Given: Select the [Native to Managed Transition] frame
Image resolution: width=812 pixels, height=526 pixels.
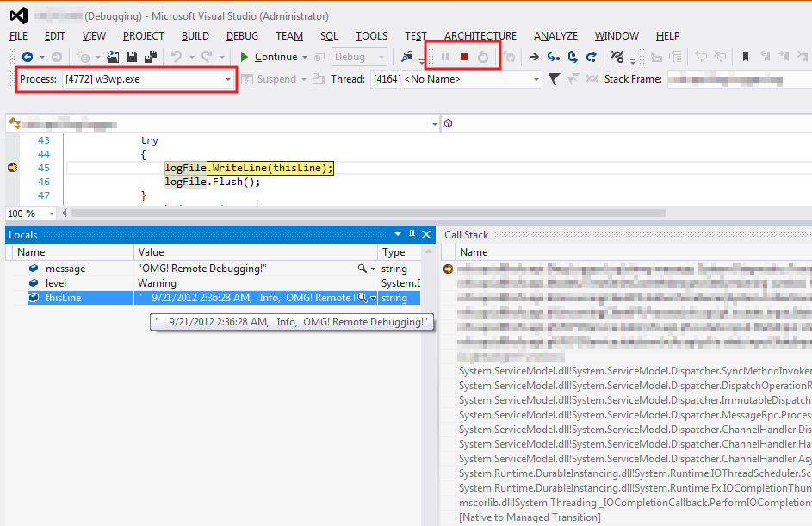Looking at the screenshot, I should point(530,517).
